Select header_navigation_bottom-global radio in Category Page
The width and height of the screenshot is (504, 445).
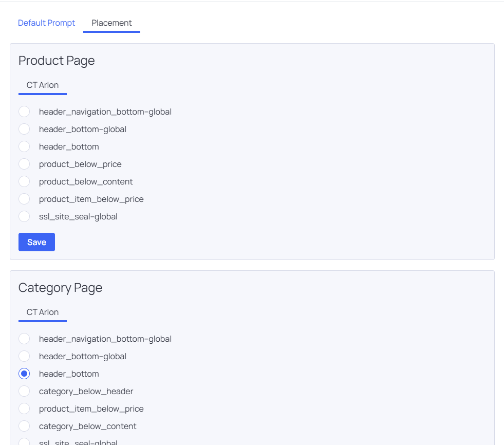click(24, 339)
